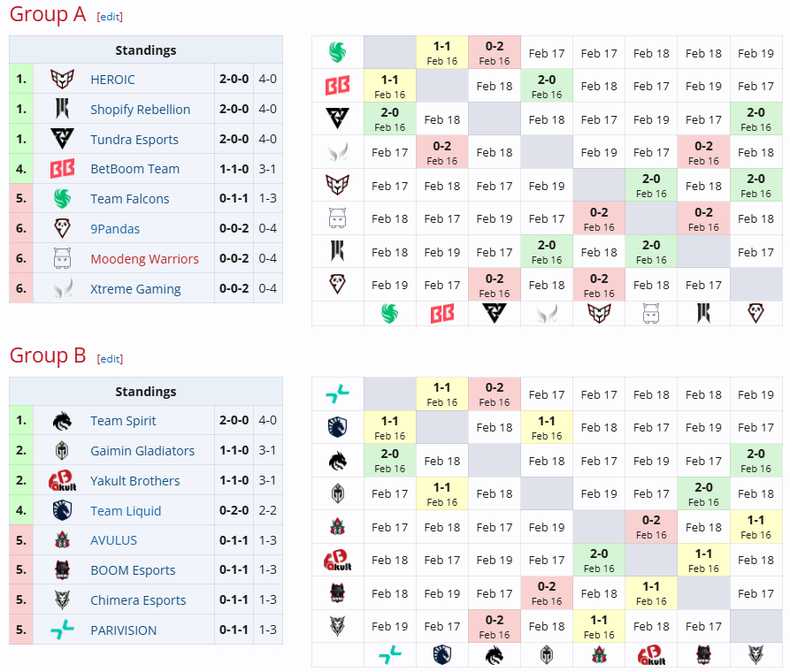Click HEROIC's 2-0-0 record cell
The height and width of the screenshot is (672, 790).
(234, 79)
